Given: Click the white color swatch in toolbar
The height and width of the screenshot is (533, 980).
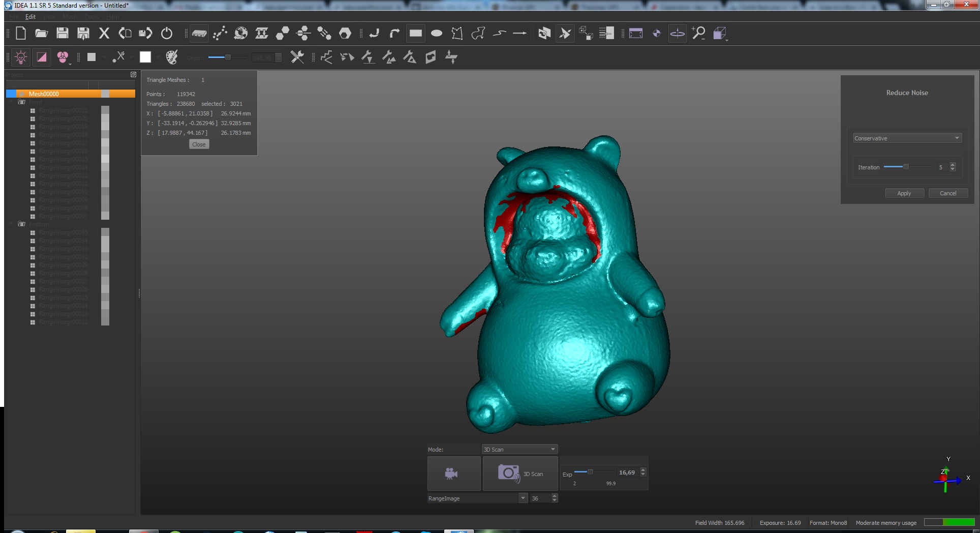Looking at the screenshot, I should [x=145, y=57].
